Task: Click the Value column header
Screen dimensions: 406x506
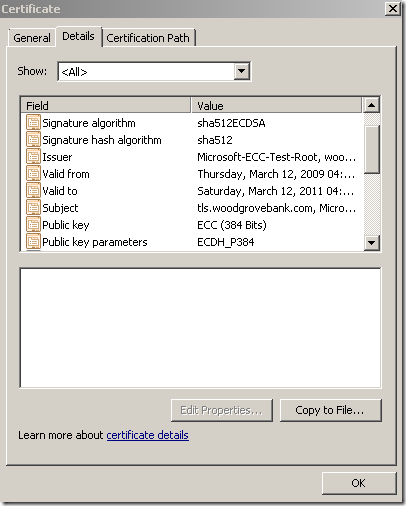Action: [x=276, y=106]
